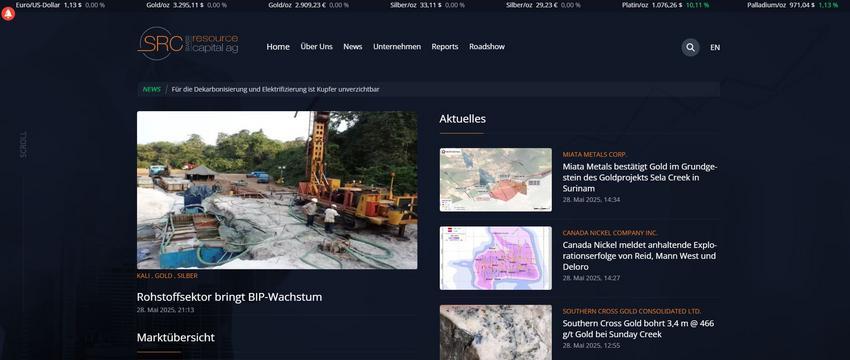Screen dimensions: 850x360
Task: Open the drilling rig featured image
Action: coord(277,190)
